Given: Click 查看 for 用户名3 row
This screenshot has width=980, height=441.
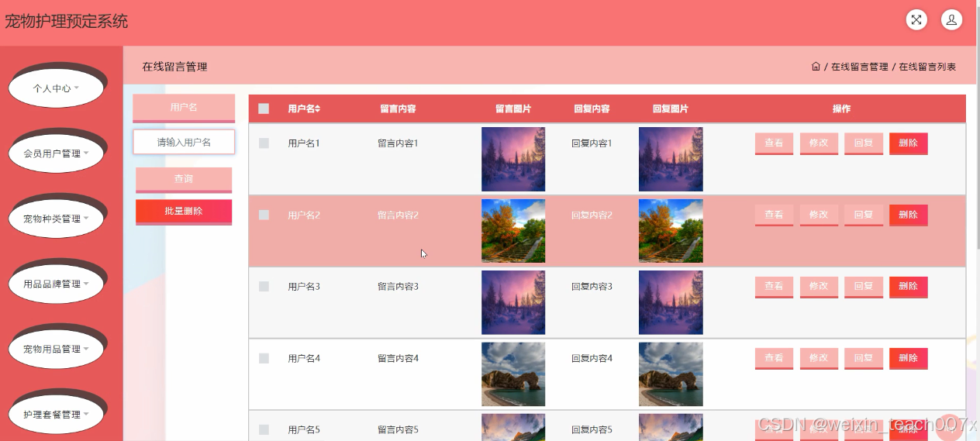Looking at the screenshot, I should (x=774, y=287).
